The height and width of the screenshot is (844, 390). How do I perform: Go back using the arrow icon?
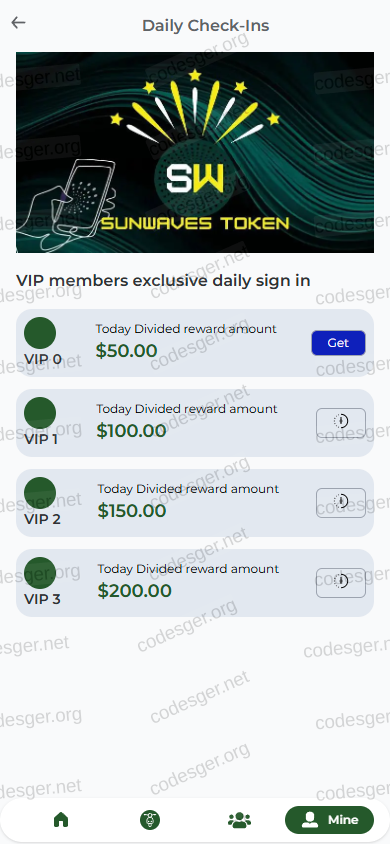18,23
